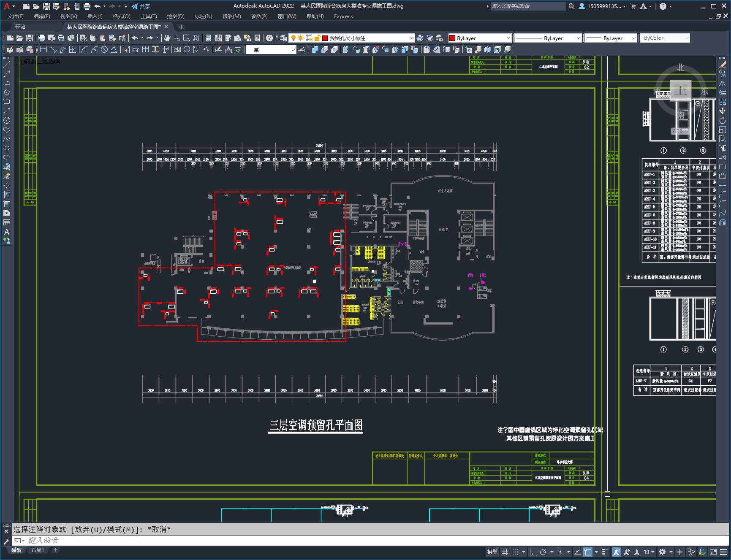731x560 pixels.
Task: Click the Pan hand tool icon
Action: tap(167, 38)
